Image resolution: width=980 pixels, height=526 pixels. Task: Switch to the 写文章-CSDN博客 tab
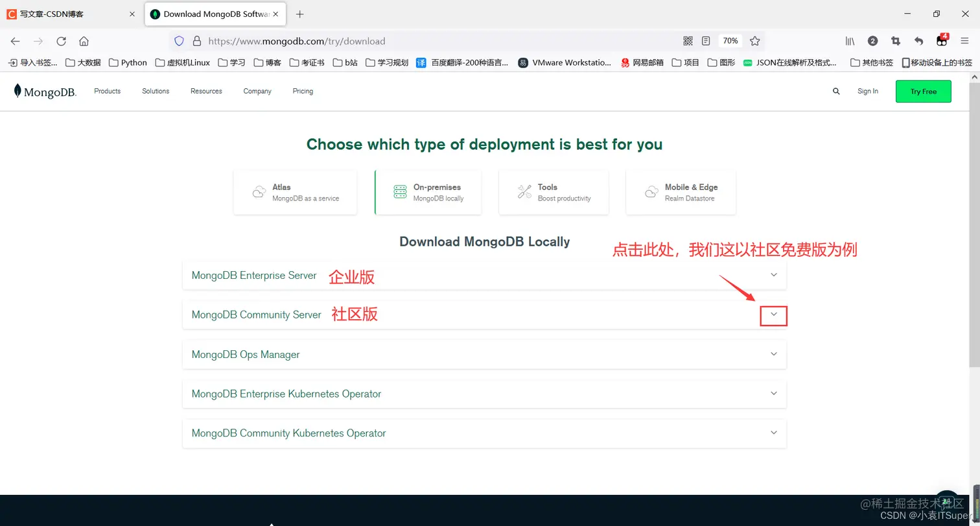click(x=71, y=14)
